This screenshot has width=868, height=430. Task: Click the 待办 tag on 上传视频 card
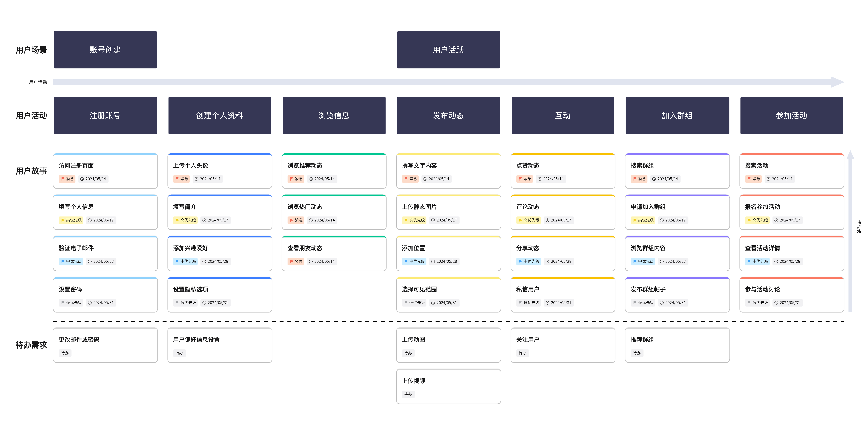pos(408,394)
